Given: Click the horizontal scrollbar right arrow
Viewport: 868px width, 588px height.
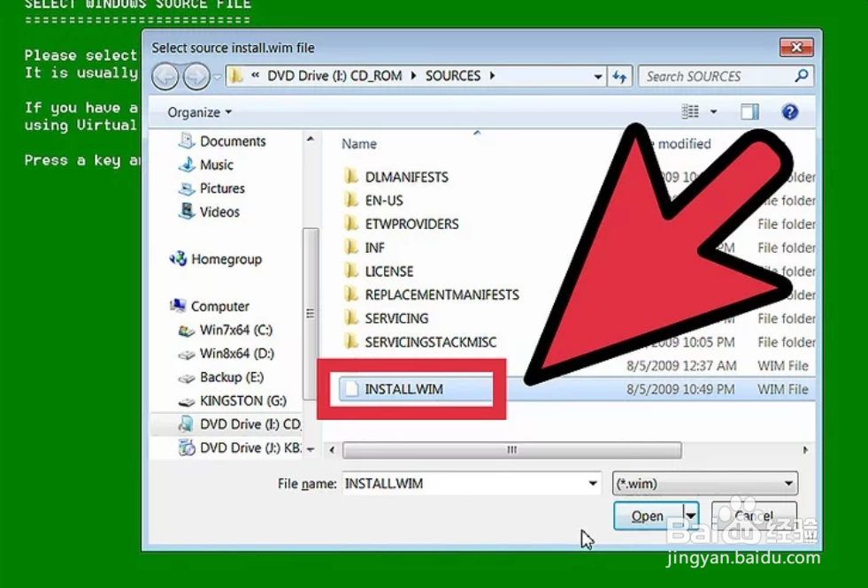Looking at the screenshot, I should (x=805, y=450).
